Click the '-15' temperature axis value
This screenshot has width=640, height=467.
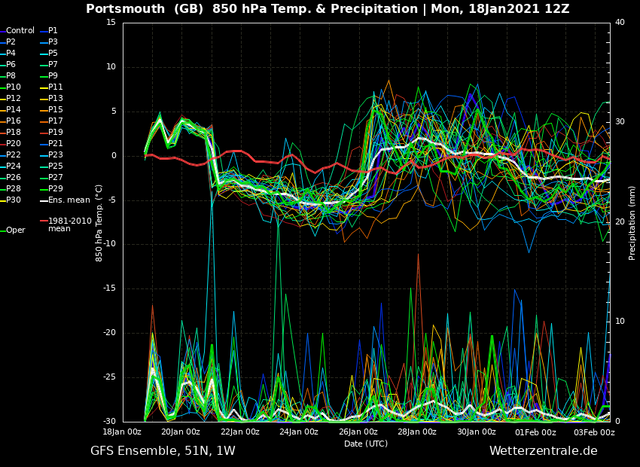click(109, 289)
